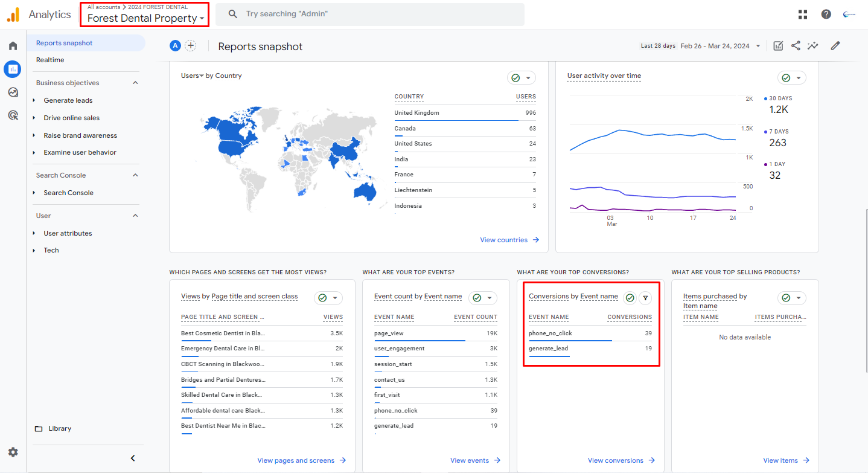868x473 pixels.
Task: Follow the View events link
Action: [476, 460]
